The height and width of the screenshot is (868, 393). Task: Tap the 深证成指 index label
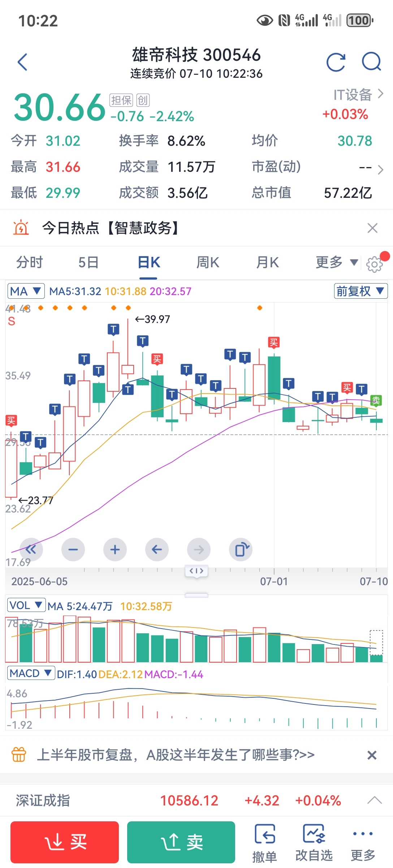(x=43, y=800)
